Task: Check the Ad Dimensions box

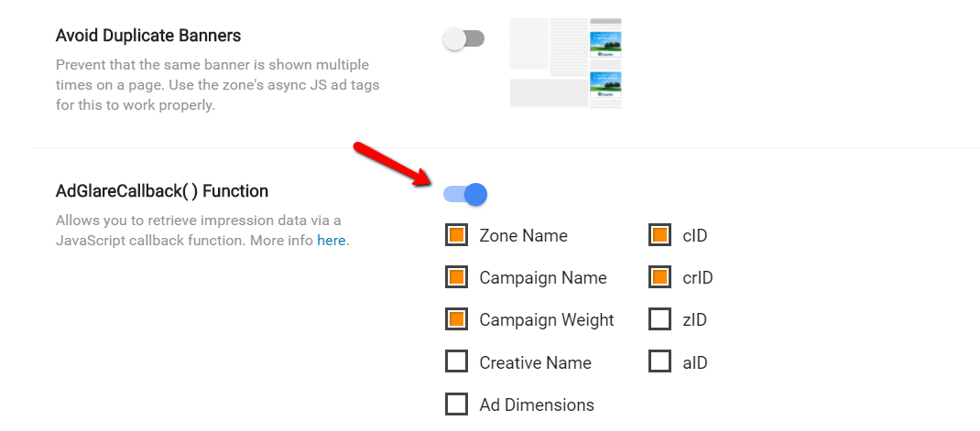Action: (457, 404)
